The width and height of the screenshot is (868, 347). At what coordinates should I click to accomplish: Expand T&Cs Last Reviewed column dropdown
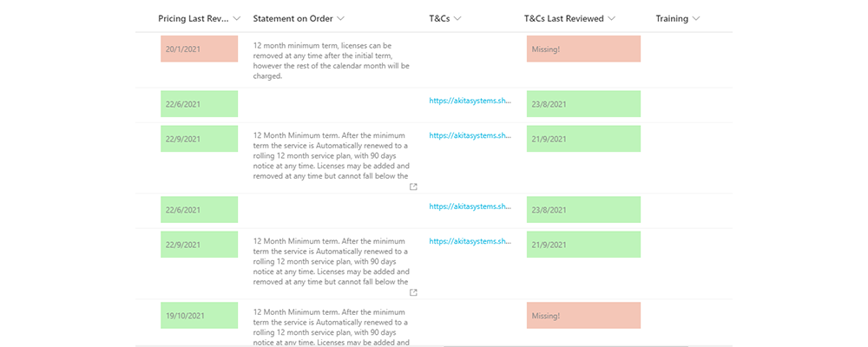[611, 19]
